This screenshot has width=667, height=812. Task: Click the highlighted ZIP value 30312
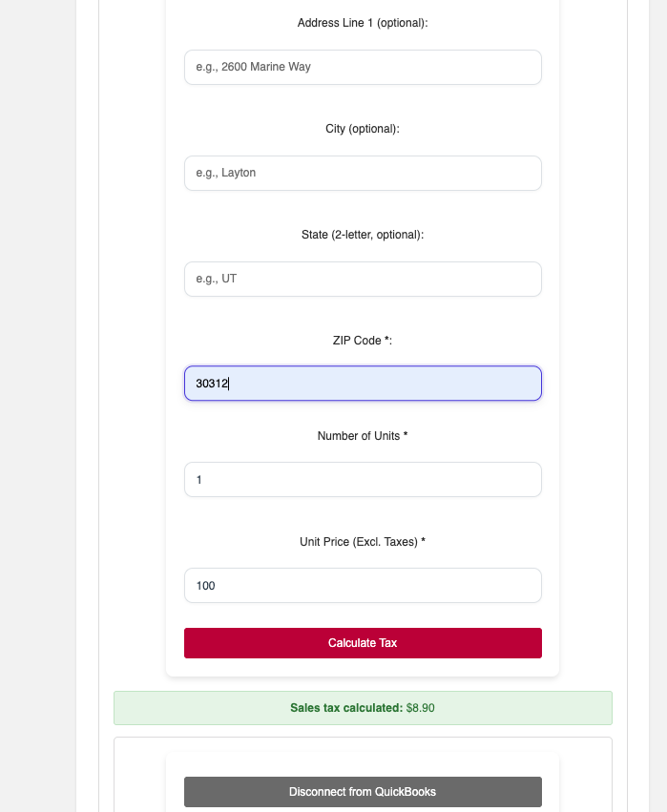pos(211,383)
